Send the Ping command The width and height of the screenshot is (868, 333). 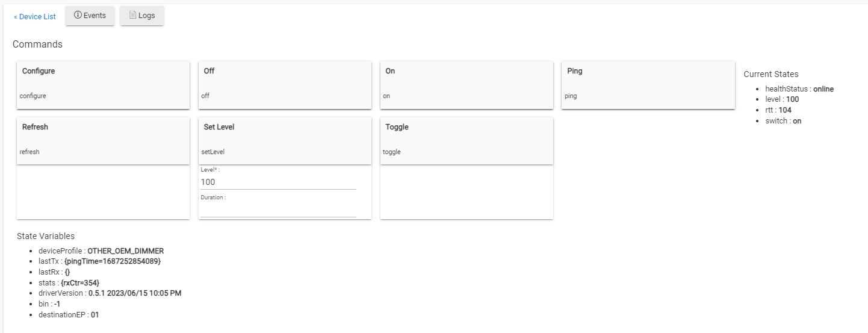pyautogui.click(x=648, y=84)
